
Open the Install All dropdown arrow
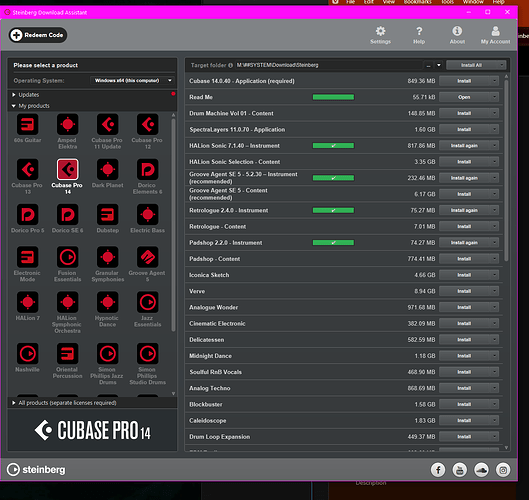tap(502, 65)
